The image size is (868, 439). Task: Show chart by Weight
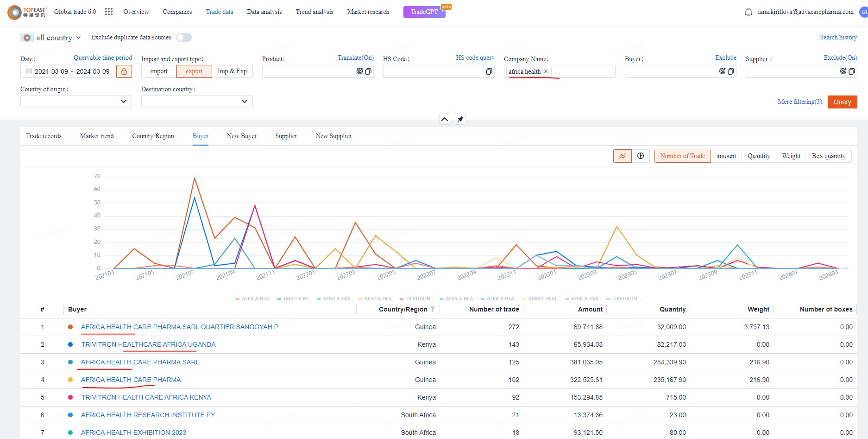(x=791, y=156)
